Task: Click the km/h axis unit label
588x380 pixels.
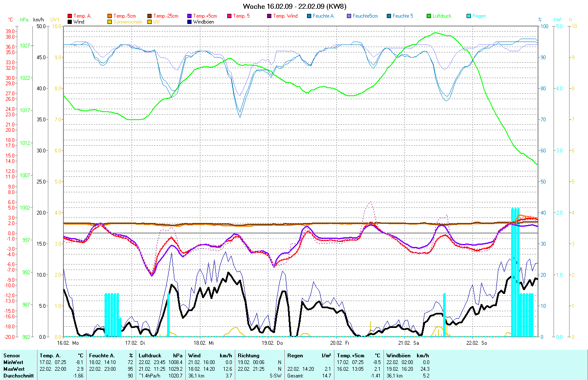Action: tap(38, 20)
